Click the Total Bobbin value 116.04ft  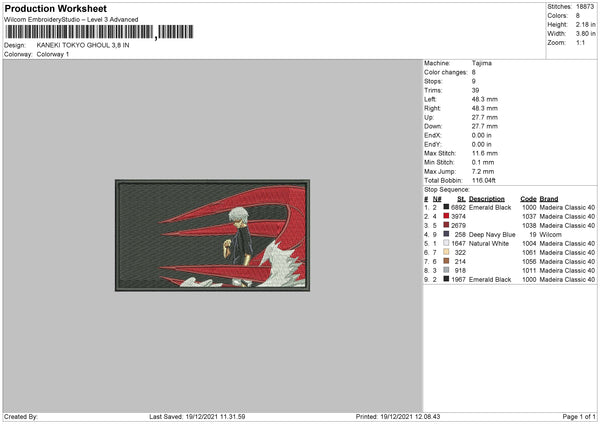[x=484, y=180]
